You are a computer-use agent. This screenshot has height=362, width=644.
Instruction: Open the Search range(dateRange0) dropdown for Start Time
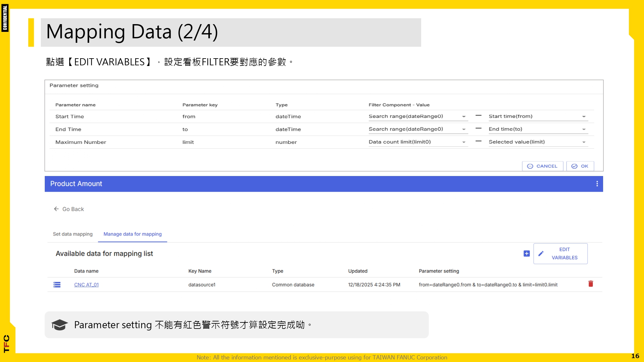(464, 116)
